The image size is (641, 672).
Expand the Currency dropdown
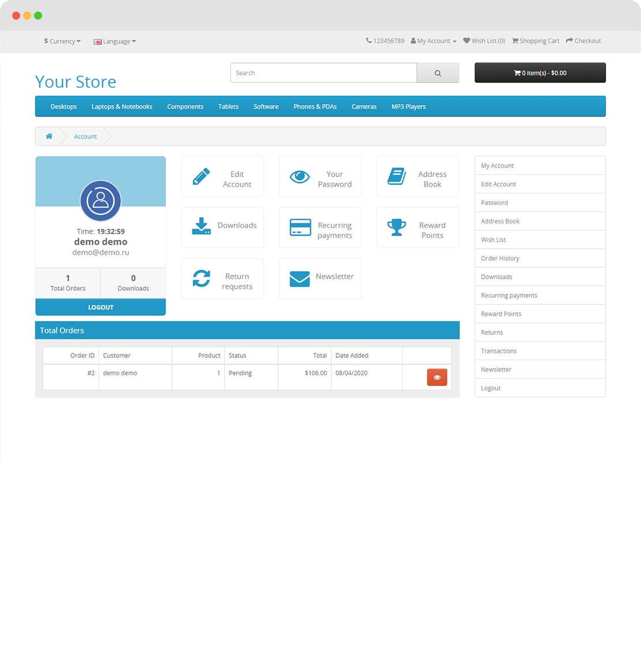[x=62, y=42]
